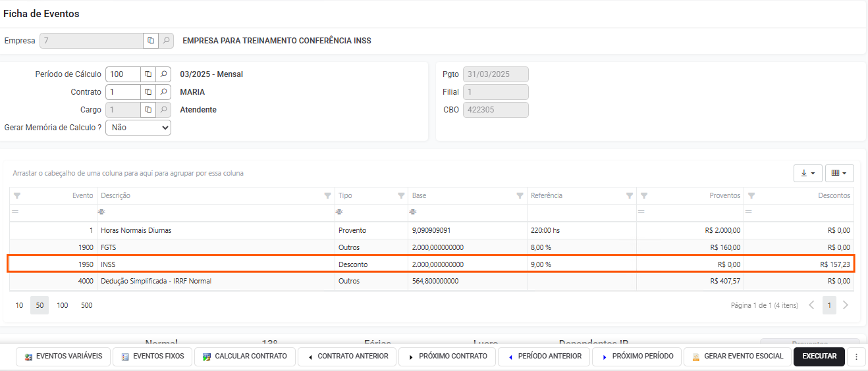Click copy icon next to Cargo field

148,110
